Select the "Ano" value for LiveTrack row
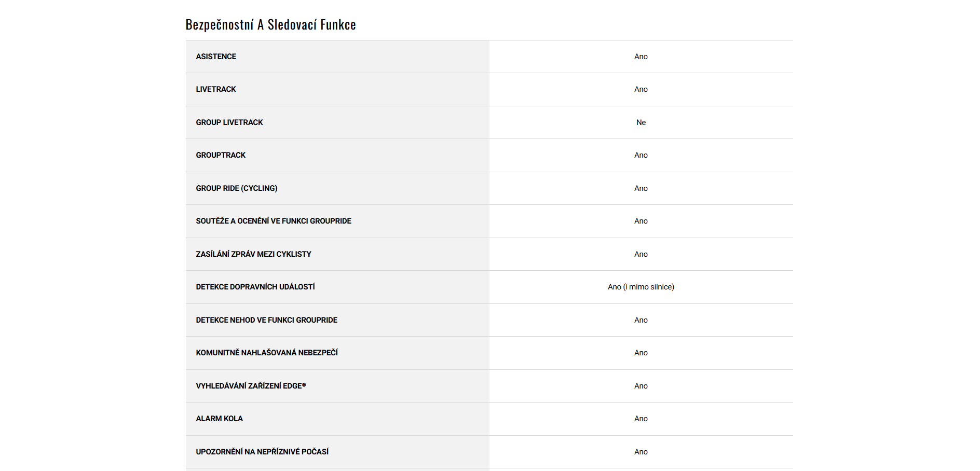 641,89
